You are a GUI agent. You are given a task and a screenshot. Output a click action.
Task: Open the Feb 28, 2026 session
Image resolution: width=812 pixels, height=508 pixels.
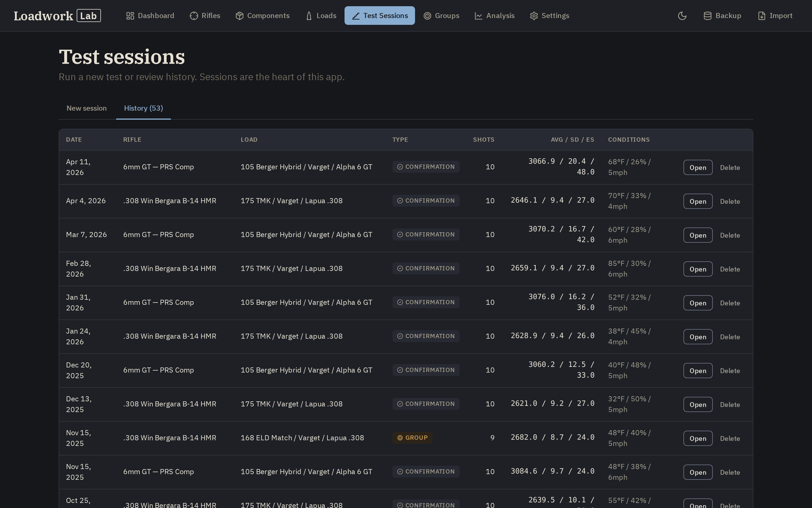pyautogui.click(x=698, y=269)
